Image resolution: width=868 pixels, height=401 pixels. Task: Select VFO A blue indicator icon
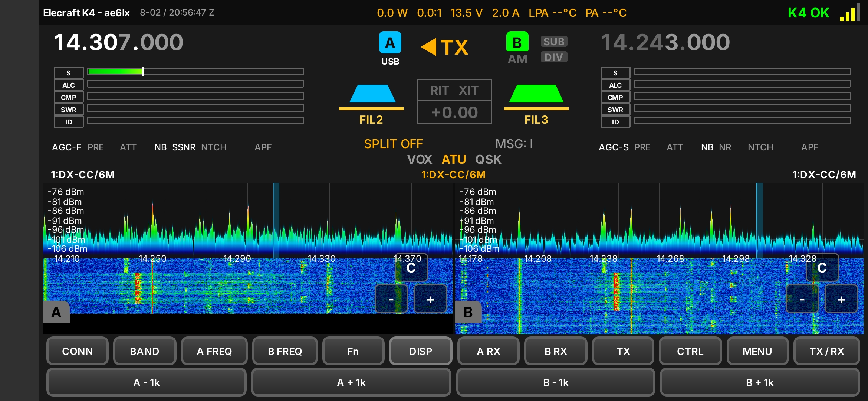[x=390, y=42]
